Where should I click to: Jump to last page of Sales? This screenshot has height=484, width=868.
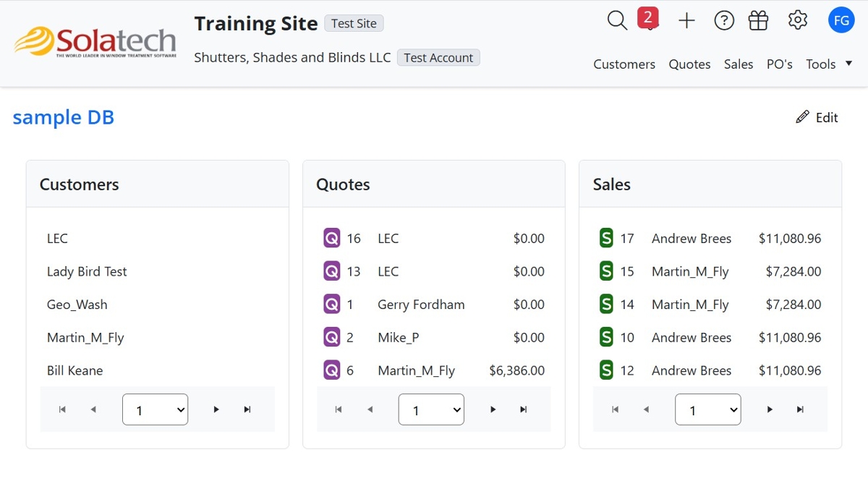click(x=800, y=409)
